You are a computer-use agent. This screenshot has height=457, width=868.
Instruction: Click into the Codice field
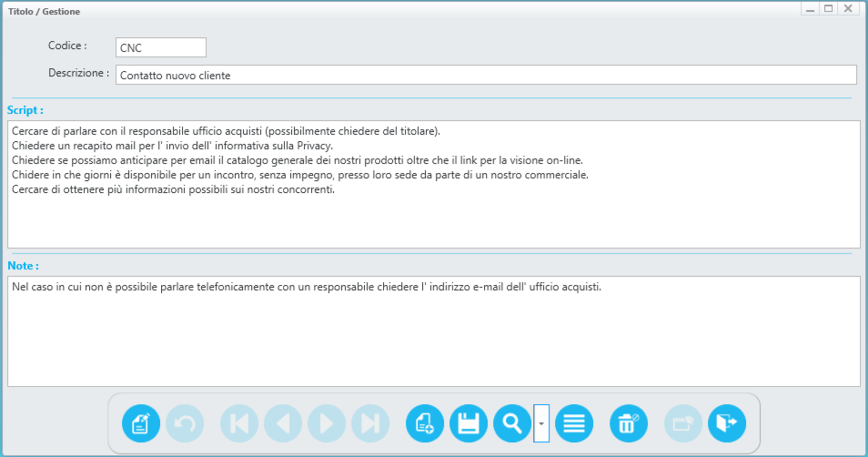(x=161, y=47)
